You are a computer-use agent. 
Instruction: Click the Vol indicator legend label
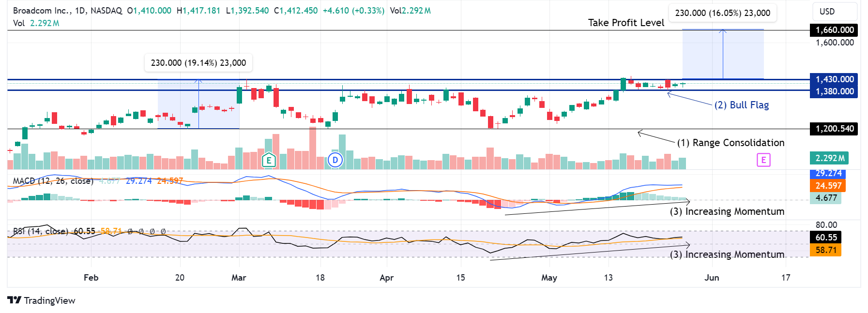19,23
